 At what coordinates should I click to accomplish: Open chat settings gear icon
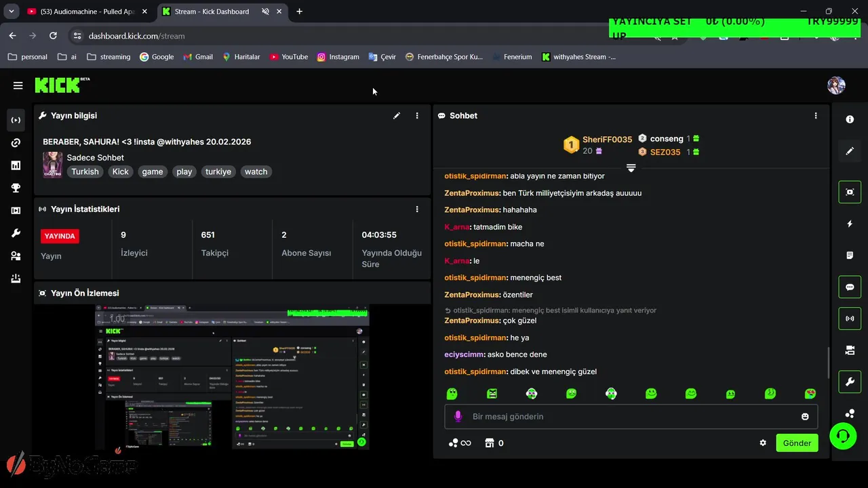pyautogui.click(x=763, y=443)
